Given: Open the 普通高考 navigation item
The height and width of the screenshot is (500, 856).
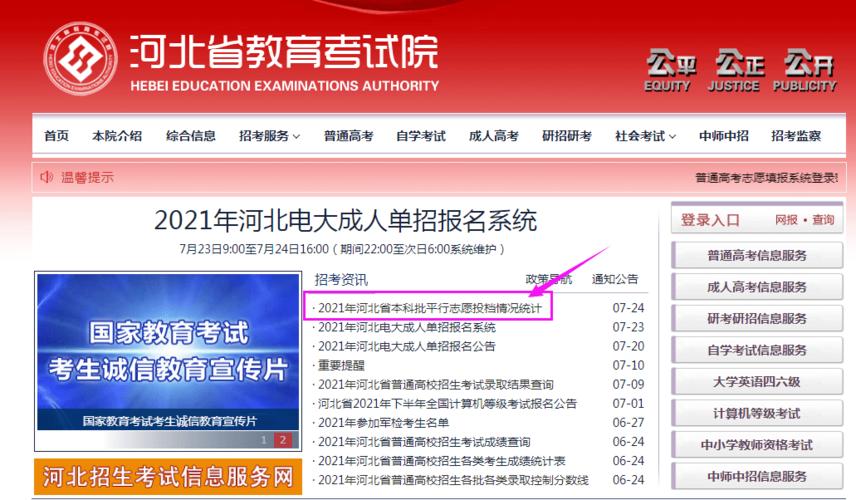Looking at the screenshot, I should point(348,136).
